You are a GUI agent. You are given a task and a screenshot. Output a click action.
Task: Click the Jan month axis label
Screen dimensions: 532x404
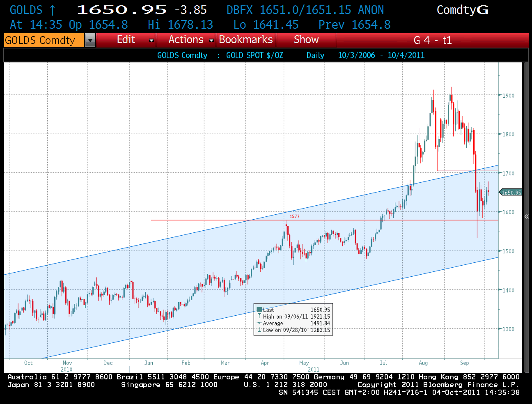pyautogui.click(x=149, y=363)
